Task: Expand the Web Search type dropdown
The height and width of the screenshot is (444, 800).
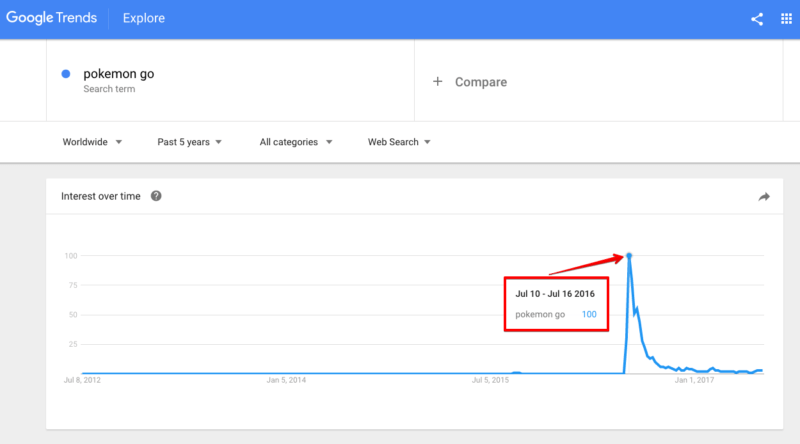Action: (399, 142)
